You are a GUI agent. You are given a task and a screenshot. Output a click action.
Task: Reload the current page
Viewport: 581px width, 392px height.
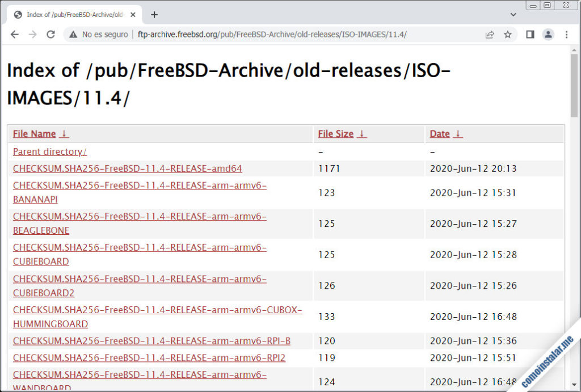(x=51, y=34)
